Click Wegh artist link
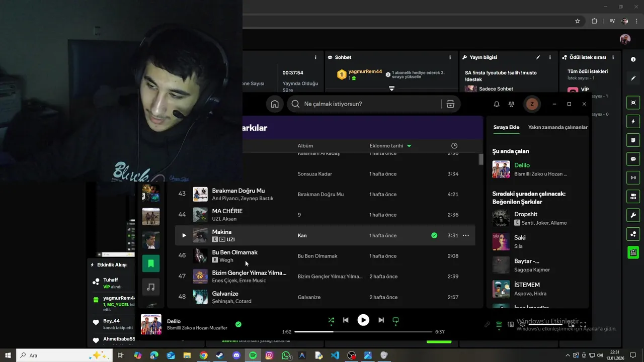 (226, 260)
